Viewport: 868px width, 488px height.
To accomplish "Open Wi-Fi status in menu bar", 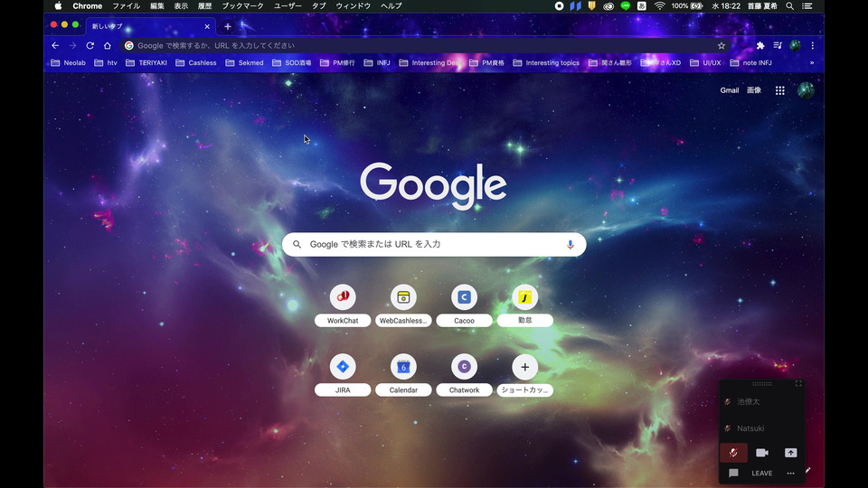I will [659, 6].
